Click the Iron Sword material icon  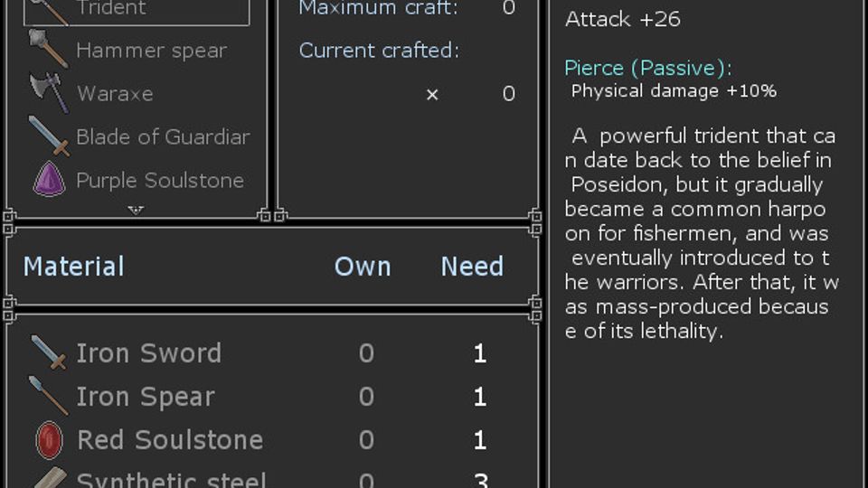(x=48, y=353)
